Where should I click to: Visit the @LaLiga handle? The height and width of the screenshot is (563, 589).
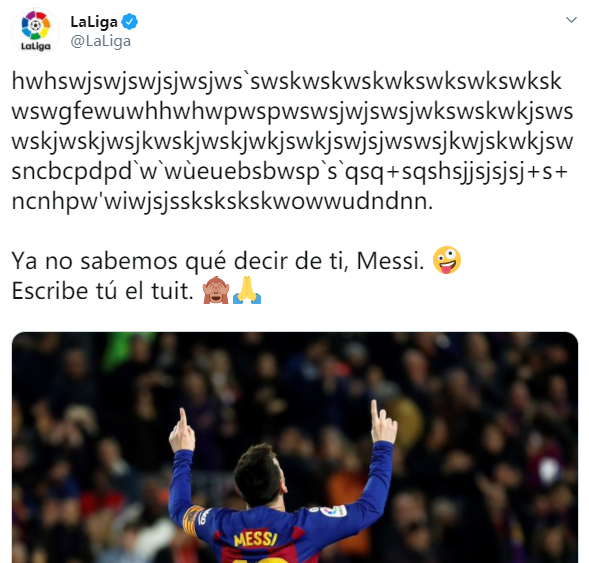coord(100,41)
